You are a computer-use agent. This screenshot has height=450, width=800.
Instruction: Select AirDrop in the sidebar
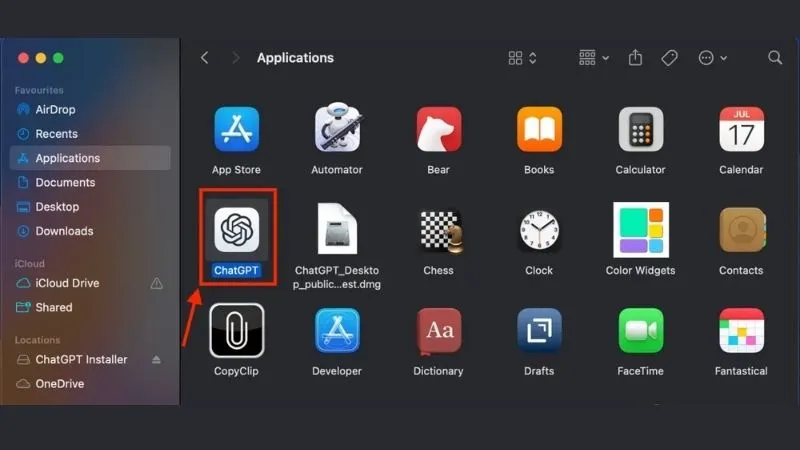(55, 110)
